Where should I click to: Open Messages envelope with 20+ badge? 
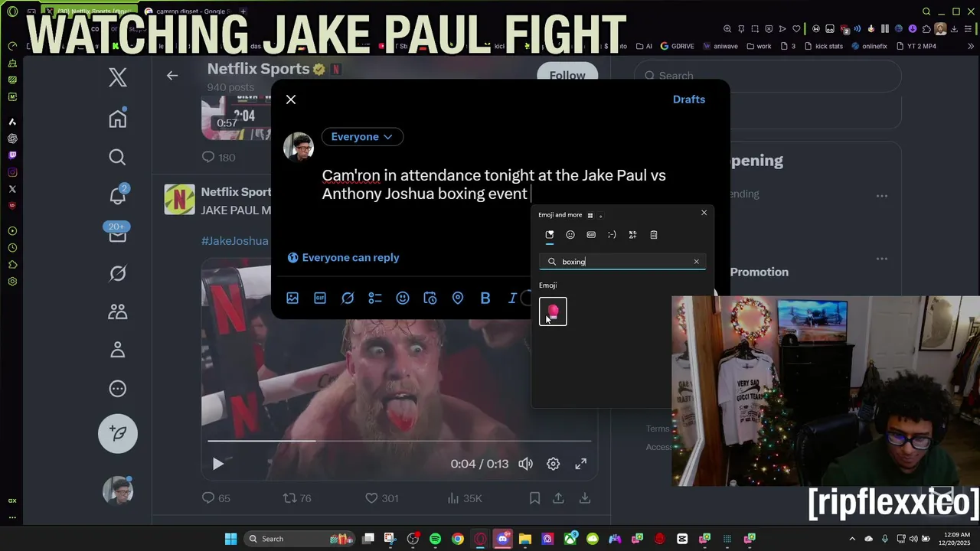tap(117, 233)
